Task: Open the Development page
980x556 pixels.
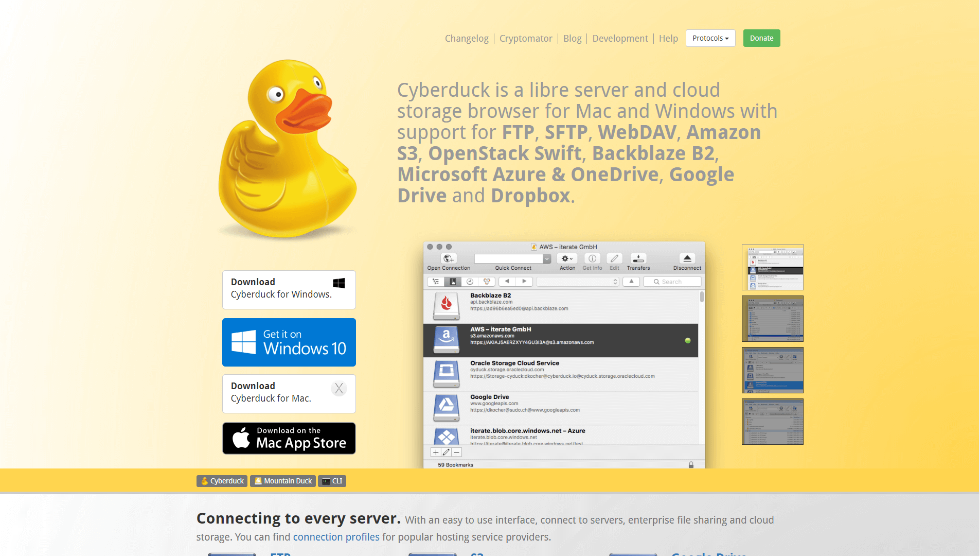Action: (x=620, y=39)
